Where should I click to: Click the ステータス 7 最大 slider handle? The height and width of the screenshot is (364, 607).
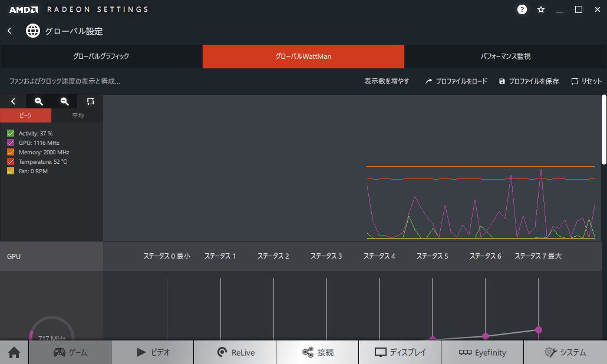[x=539, y=330]
